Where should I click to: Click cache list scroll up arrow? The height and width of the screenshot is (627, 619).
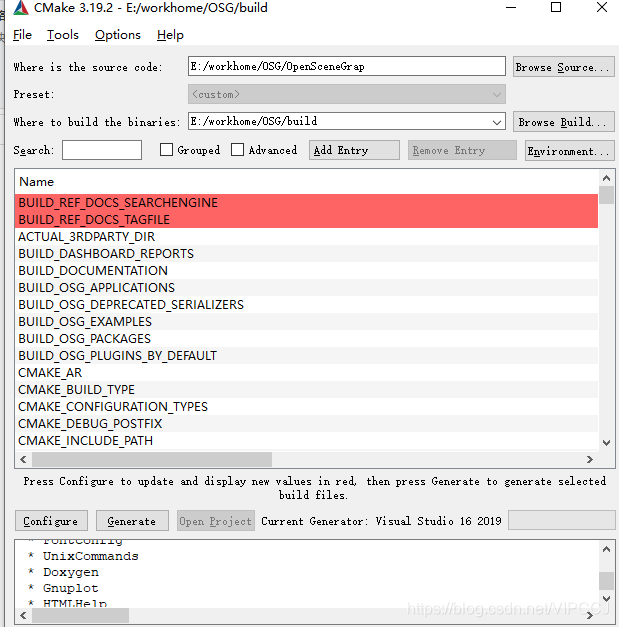(606, 178)
